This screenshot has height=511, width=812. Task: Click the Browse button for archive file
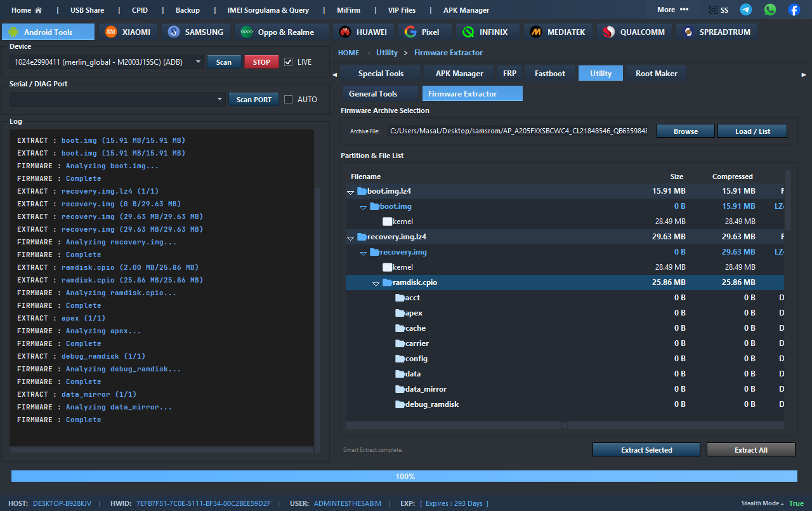[x=685, y=131]
